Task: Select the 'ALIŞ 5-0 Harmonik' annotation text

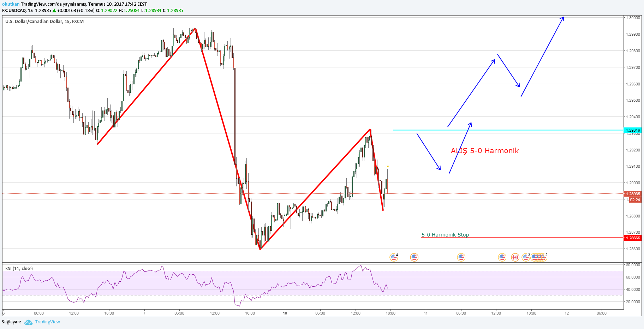Action: click(485, 151)
